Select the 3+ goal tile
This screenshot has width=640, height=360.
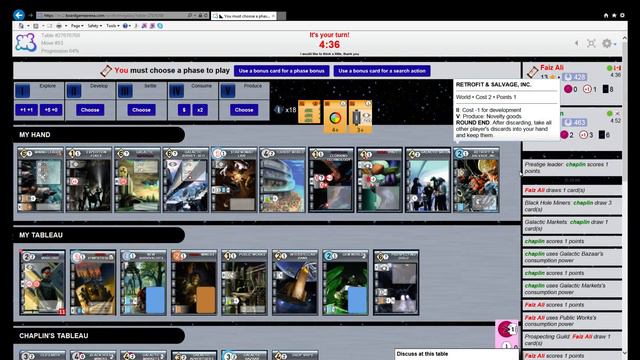[x=360, y=116]
